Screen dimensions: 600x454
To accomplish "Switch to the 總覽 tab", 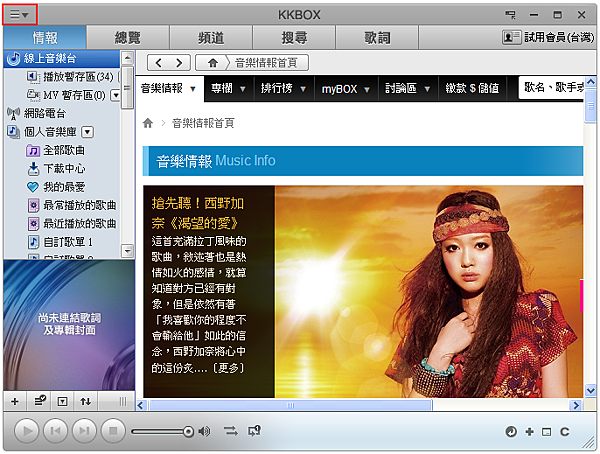I will 128,38.
